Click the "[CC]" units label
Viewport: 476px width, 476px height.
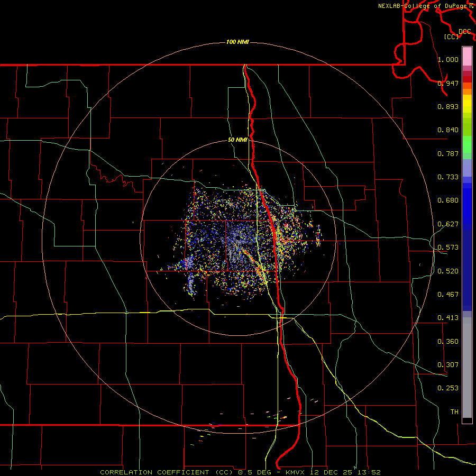coord(451,36)
